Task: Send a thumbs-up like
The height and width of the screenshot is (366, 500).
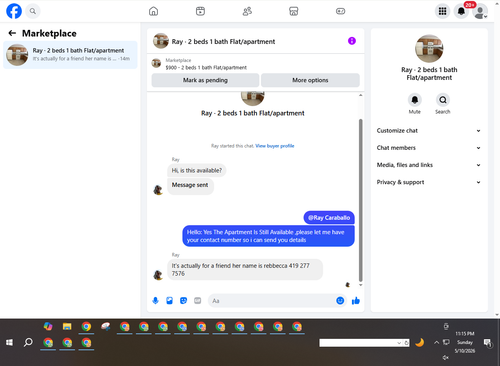Action: pyautogui.click(x=356, y=301)
